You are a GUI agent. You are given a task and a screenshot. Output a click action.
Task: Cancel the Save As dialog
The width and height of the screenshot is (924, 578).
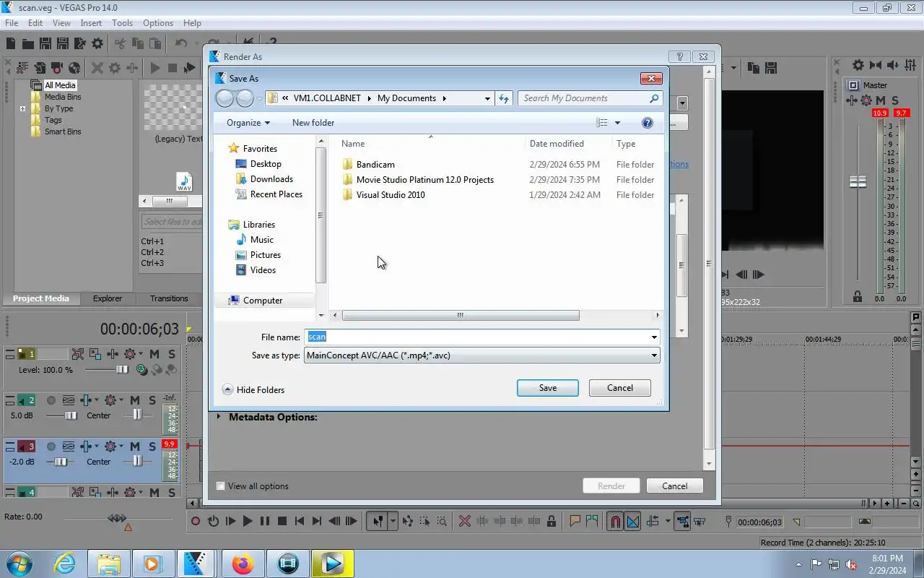point(619,388)
